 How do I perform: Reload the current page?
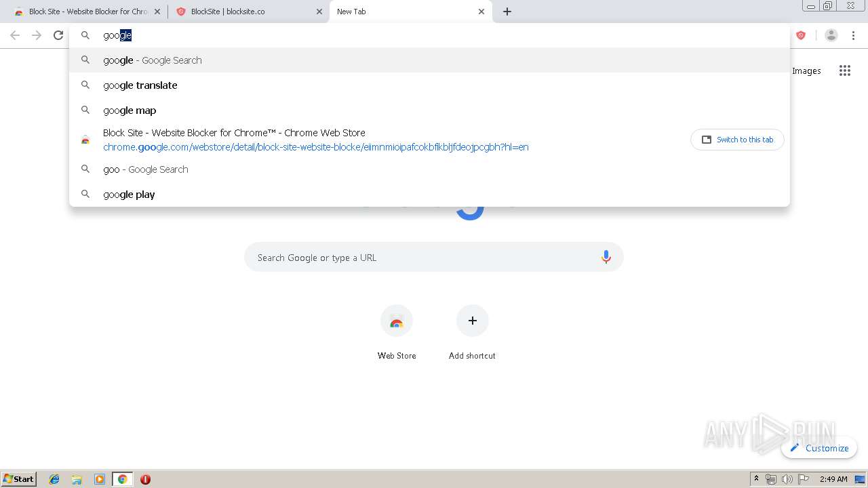point(58,35)
